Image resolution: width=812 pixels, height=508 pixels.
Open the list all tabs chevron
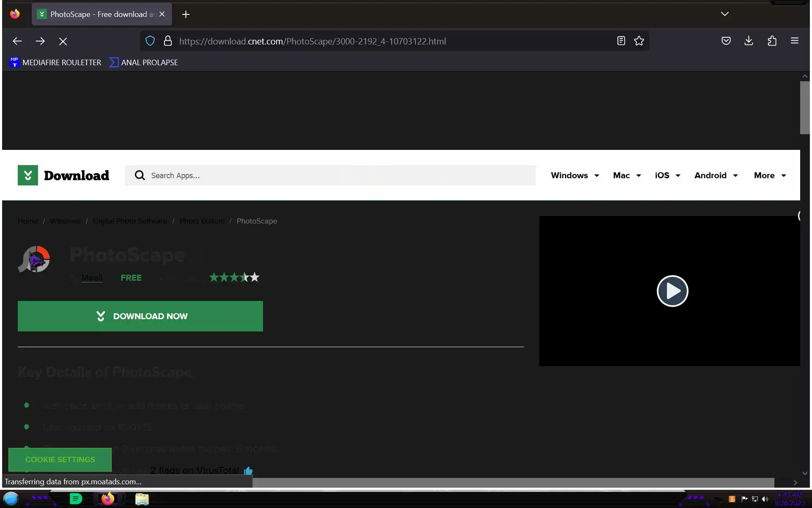click(x=724, y=14)
